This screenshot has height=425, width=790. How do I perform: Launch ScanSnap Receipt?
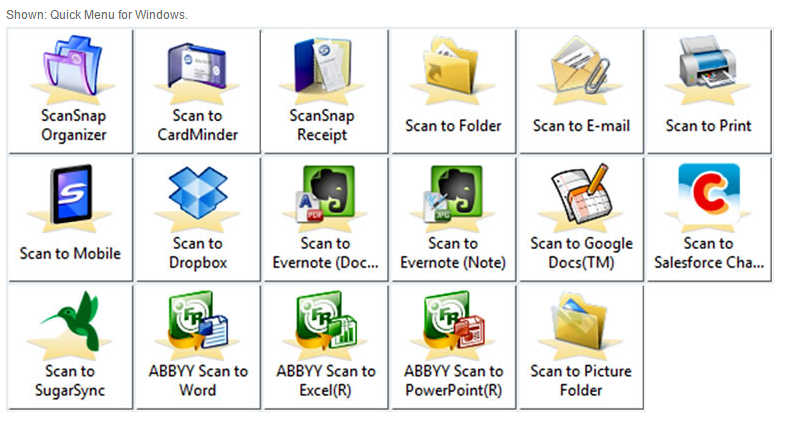click(x=324, y=91)
